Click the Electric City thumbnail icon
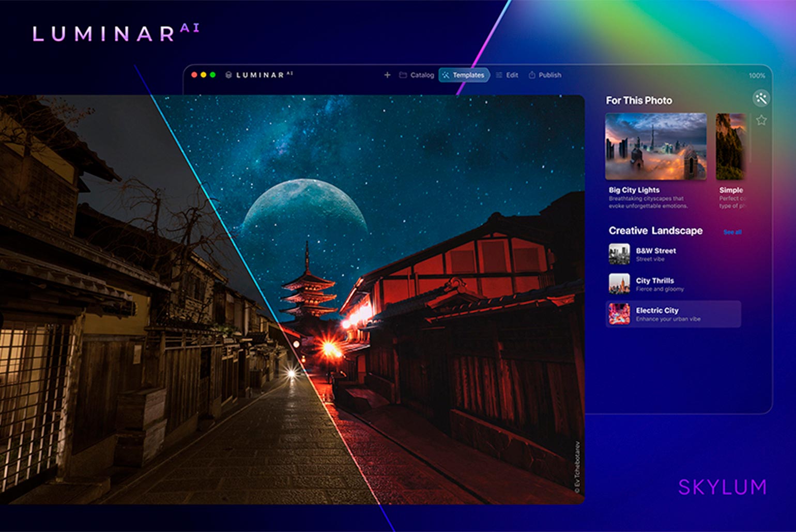Screen dimensions: 796x532 tap(619, 314)
